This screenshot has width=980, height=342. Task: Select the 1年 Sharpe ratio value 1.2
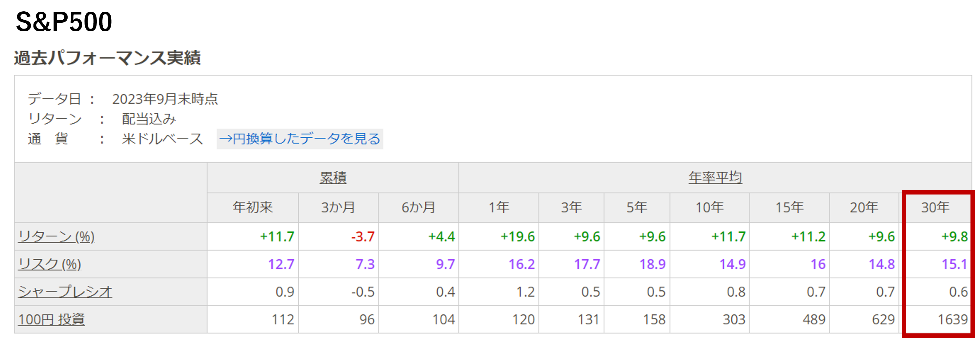(x=525, y=292)
